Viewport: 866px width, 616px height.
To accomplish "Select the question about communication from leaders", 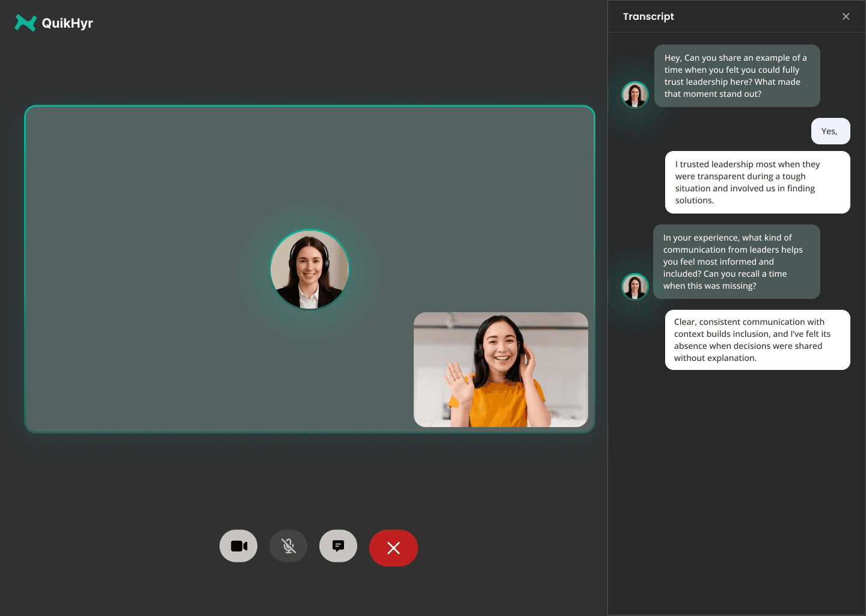I will click(737, 262).
